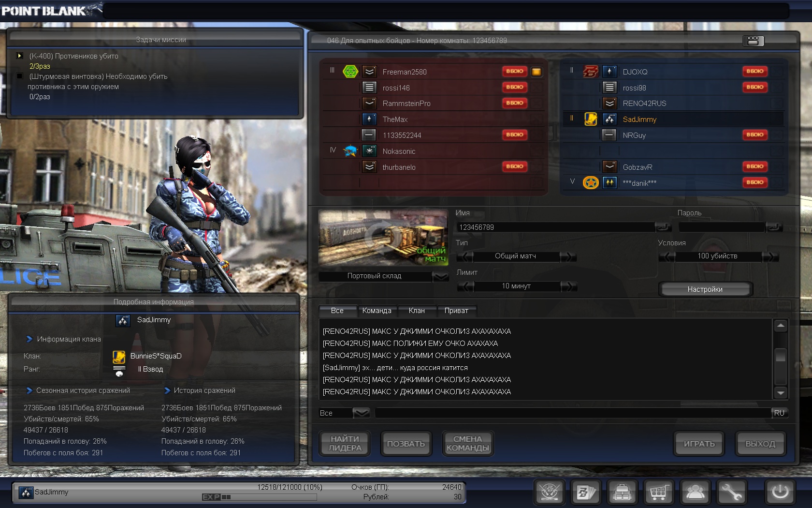The height and width of the screenshot is (508, 812).
Task: Open the chat channel dropdown labeled Все
Action: click(361, 413)
